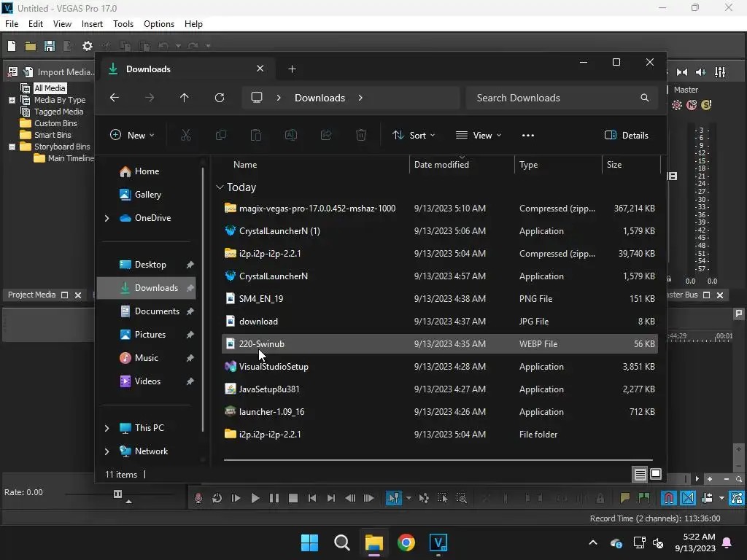Stop playback in the transport bar

[x=293, y=498]
